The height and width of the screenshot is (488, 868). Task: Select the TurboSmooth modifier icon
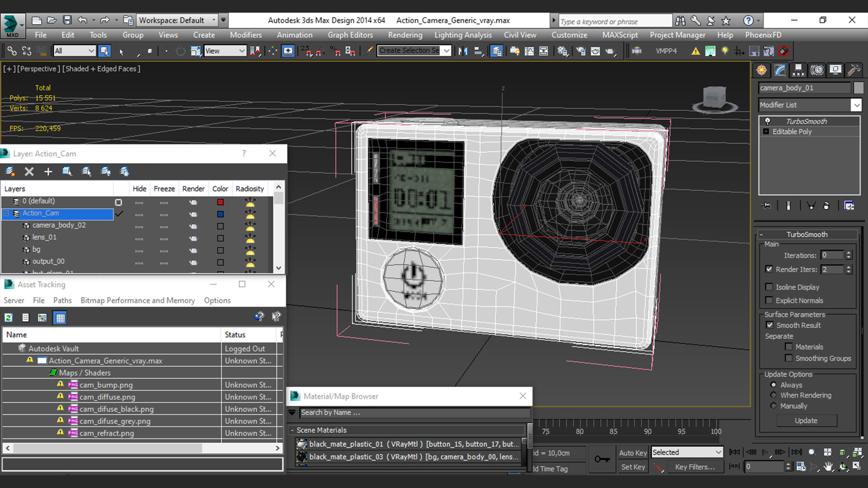(x=767, y=121)
